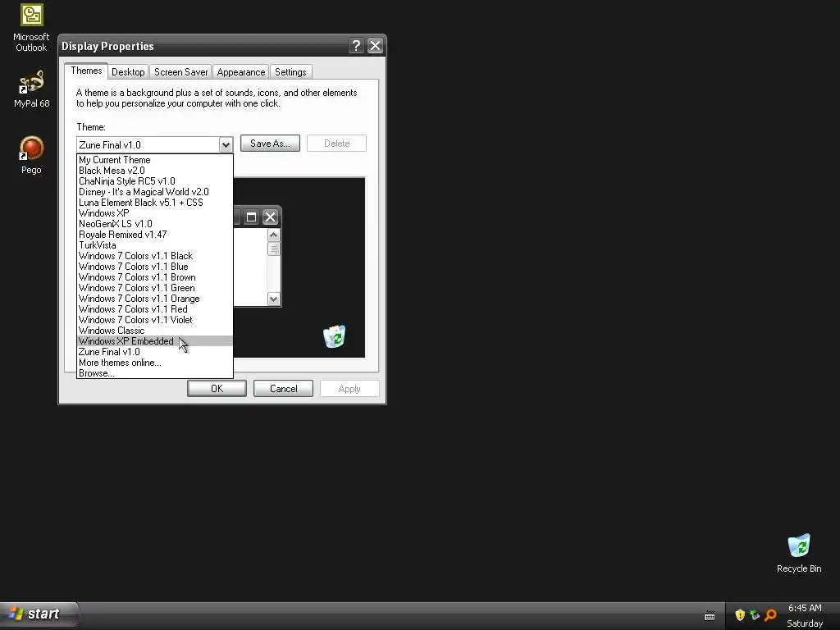Click the Theme combo box showing Zune Final
Screen dimensions: 840x630
coord(155,144)
